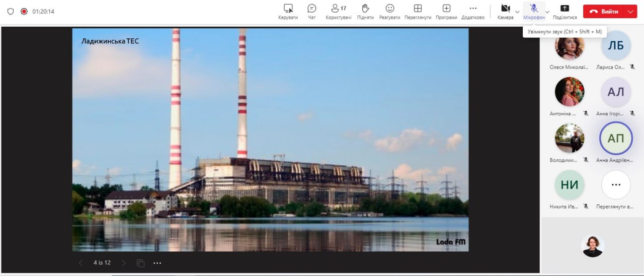Open the Чат panel

coord(312,12)
